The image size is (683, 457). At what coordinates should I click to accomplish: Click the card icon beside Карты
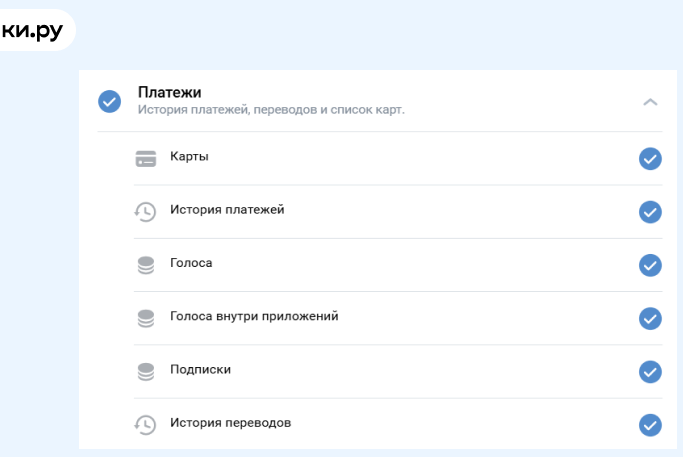coord(146,159)
